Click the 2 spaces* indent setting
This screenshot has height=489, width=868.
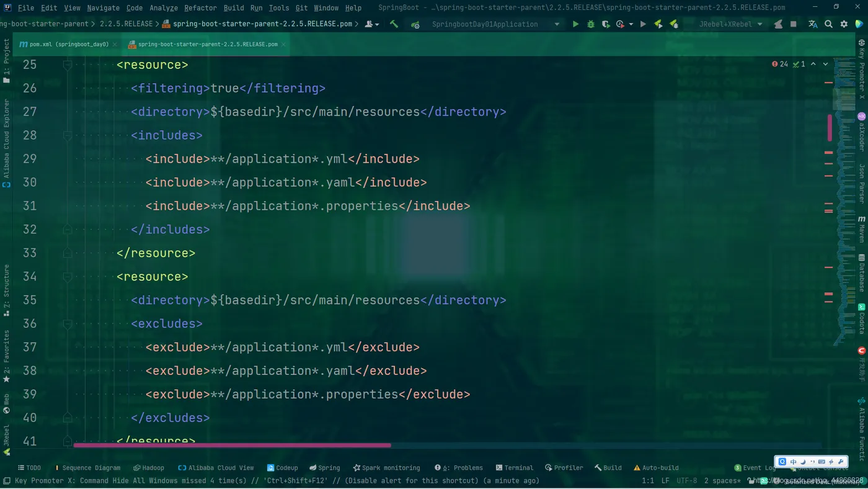coord(722,481)
